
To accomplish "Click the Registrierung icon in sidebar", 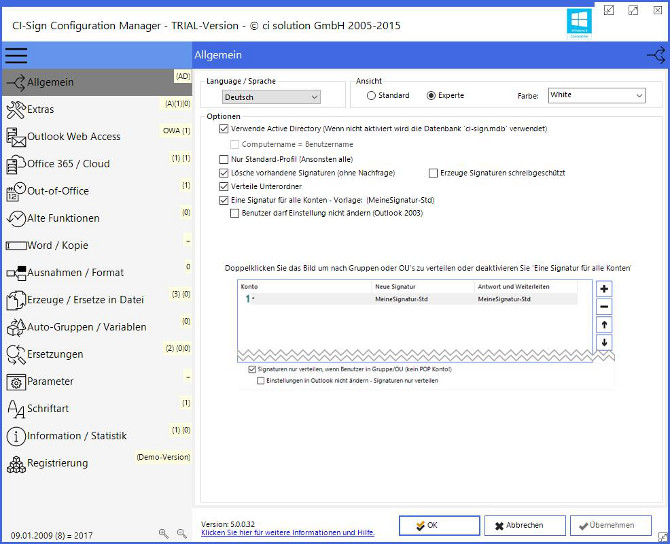I will click(15, 464).
